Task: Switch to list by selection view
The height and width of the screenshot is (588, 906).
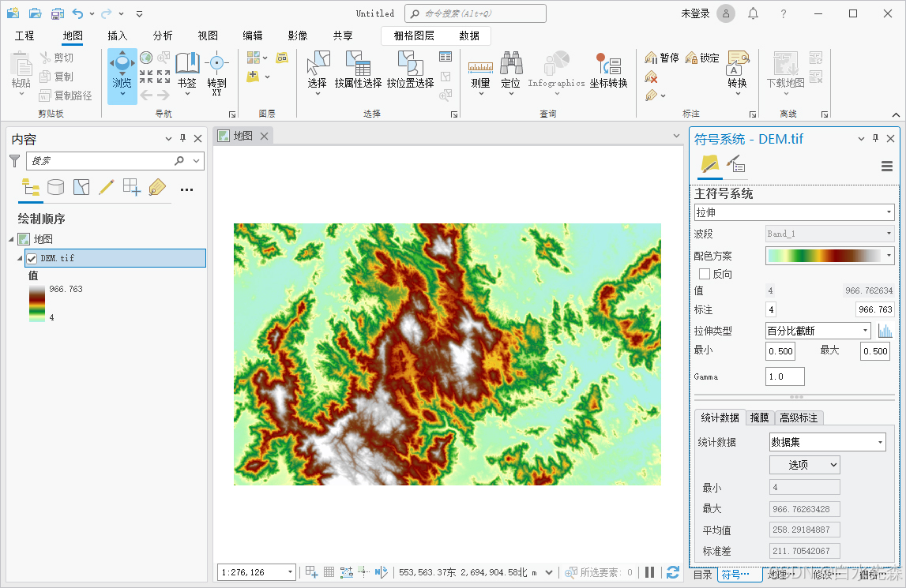Action: (x=81, y=187)
